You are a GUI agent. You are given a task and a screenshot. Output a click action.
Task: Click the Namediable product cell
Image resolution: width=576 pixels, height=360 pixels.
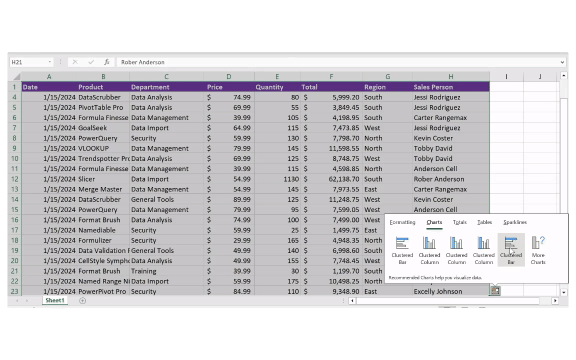(x=103, y=230)
